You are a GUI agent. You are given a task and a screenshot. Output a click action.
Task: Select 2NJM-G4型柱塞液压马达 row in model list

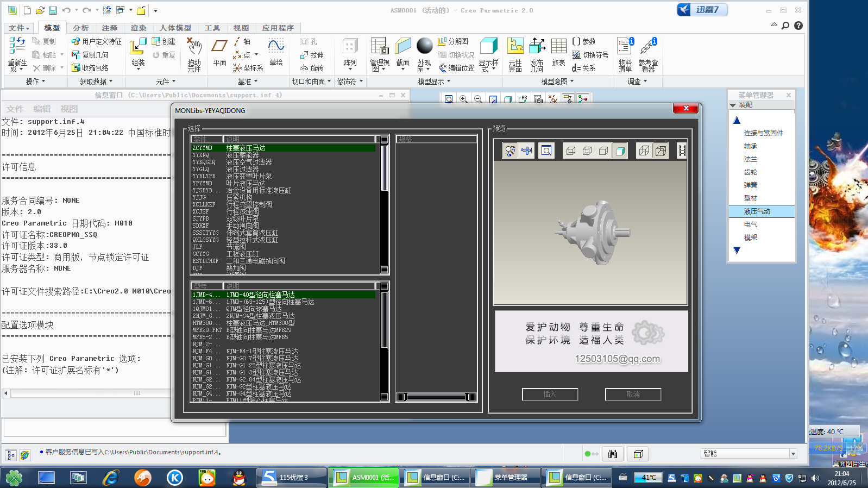[282, 316]
